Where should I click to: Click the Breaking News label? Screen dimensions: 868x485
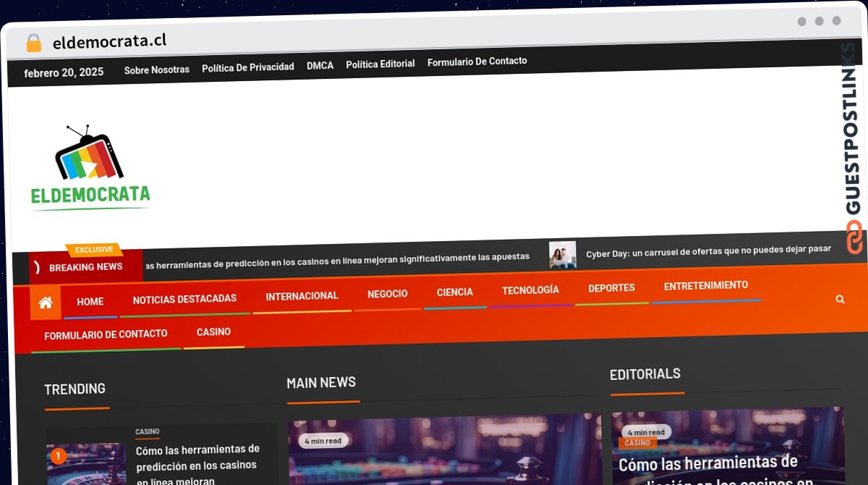pos(85,267)
